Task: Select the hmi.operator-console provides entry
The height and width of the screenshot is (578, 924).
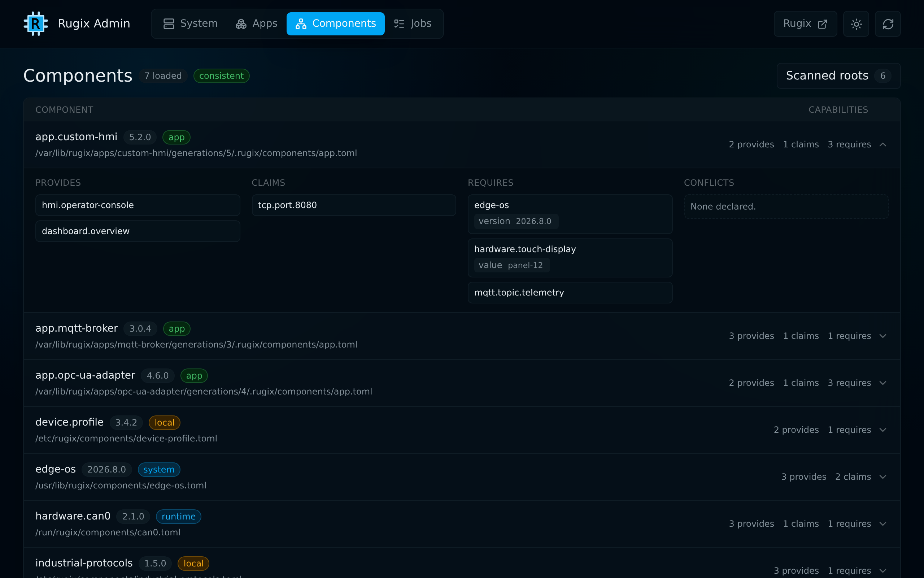Action: click(138, 205)
